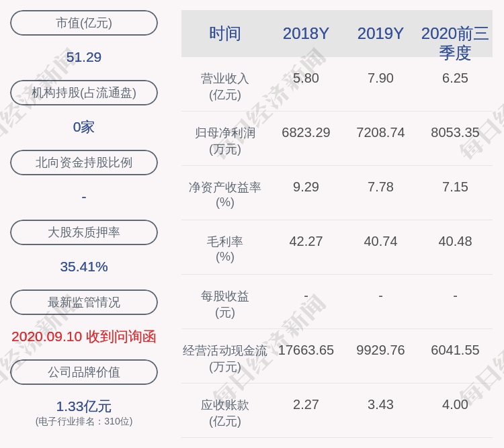Select cash flow value 9929.76
504x448 pixels.
point(380,350)
